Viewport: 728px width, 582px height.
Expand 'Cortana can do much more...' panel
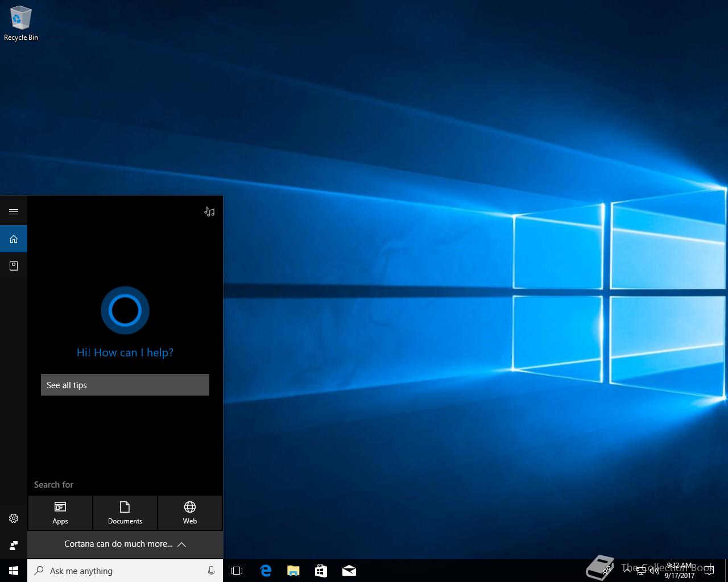coord(125,544)
